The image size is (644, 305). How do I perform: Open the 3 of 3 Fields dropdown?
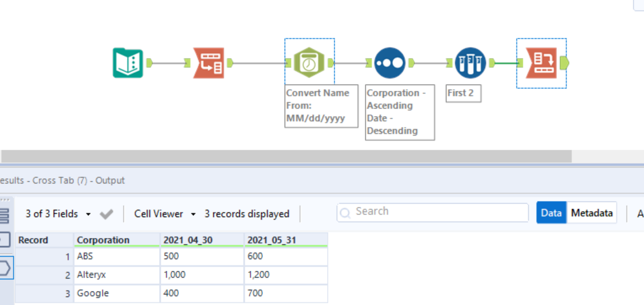pyautogui.click(x=58, y=214)
